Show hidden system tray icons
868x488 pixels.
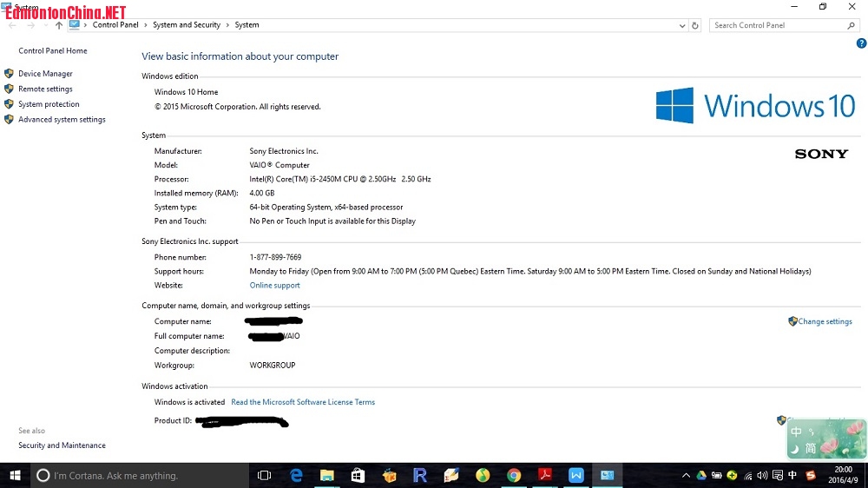pos(686,476)
